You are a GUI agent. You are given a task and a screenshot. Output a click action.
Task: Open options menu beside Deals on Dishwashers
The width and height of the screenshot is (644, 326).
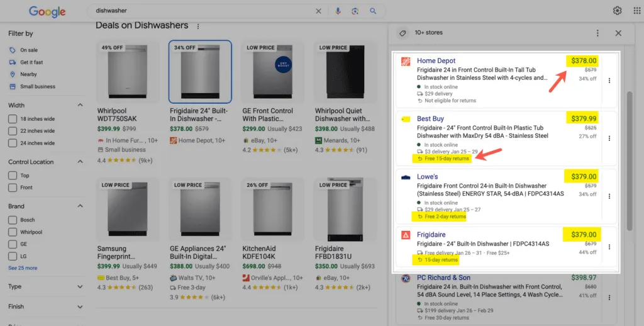(198, 26)
